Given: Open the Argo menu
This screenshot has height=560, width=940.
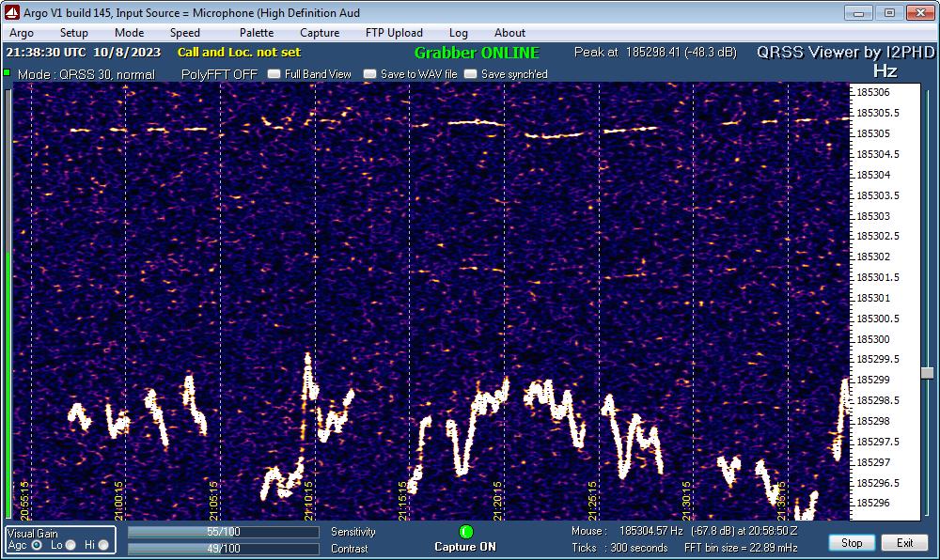Looking at the screenshot, I should tap(22, 33).
